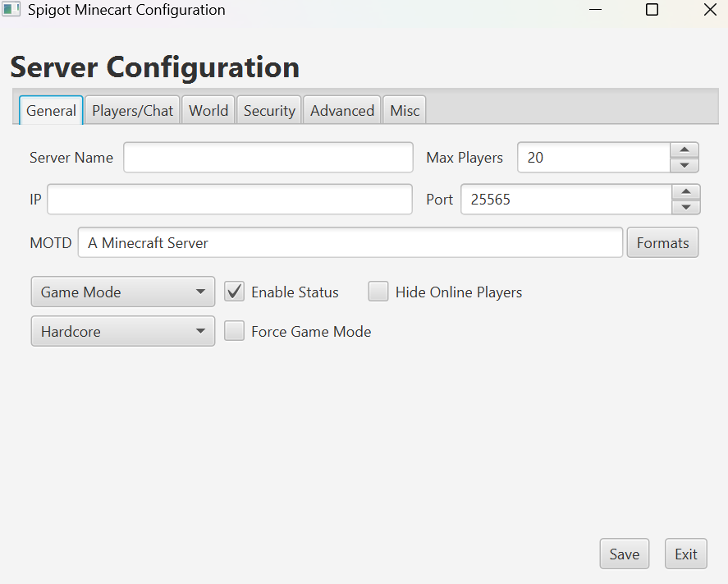Open the MOTD Formats button
Image resolution: width=728 pixels, height=584 pixels.
coord(662,242)
